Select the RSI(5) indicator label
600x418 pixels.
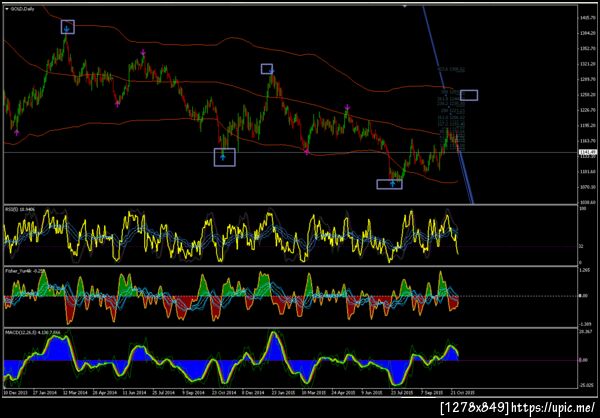[19, 209]
